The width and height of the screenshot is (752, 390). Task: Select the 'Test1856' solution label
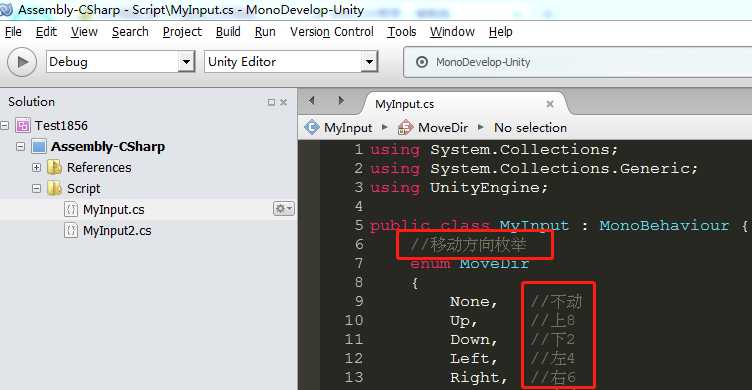point(61,126)
